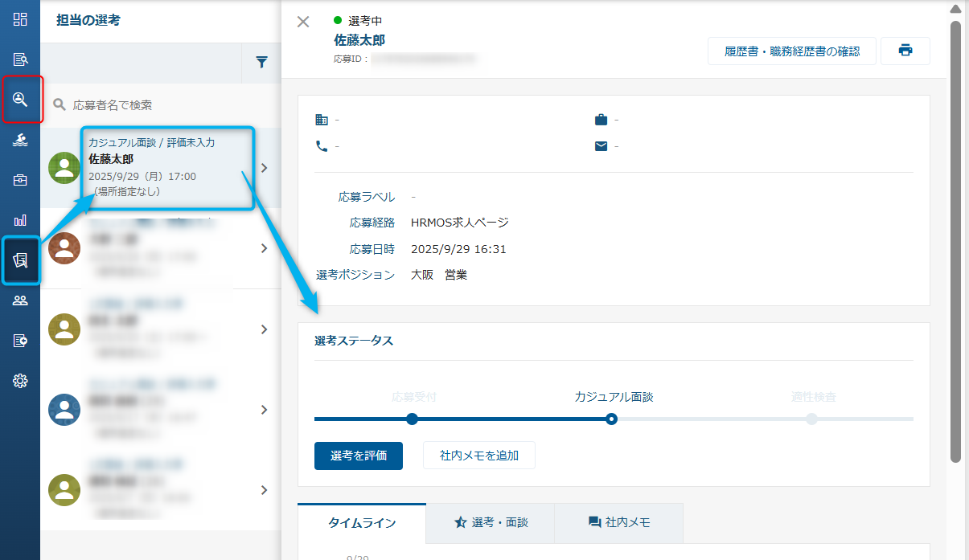Screen dimensions: 969x560
Task: Click the brown avatar in the list
Action: pyautogui.click(x=64, y=248)
